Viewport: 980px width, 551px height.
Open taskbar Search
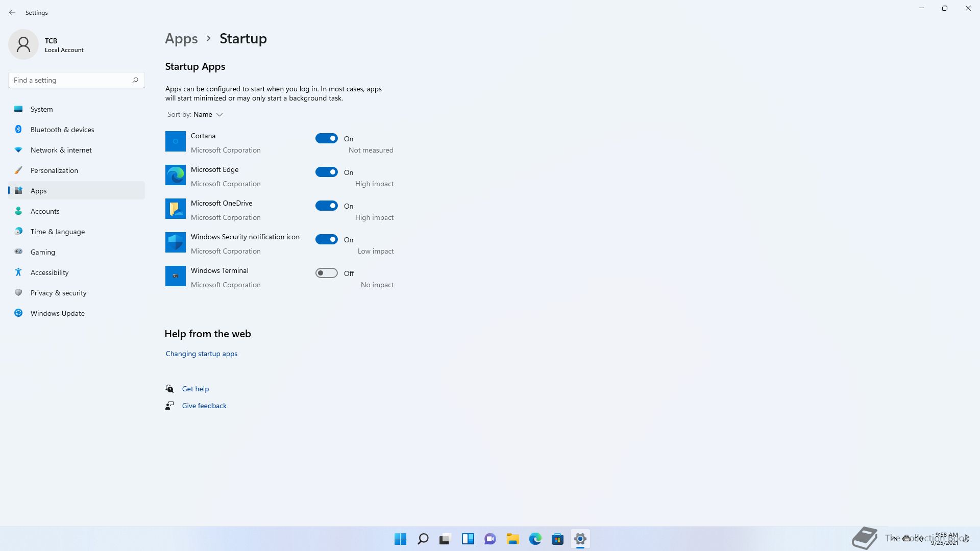tap(423, 539)
